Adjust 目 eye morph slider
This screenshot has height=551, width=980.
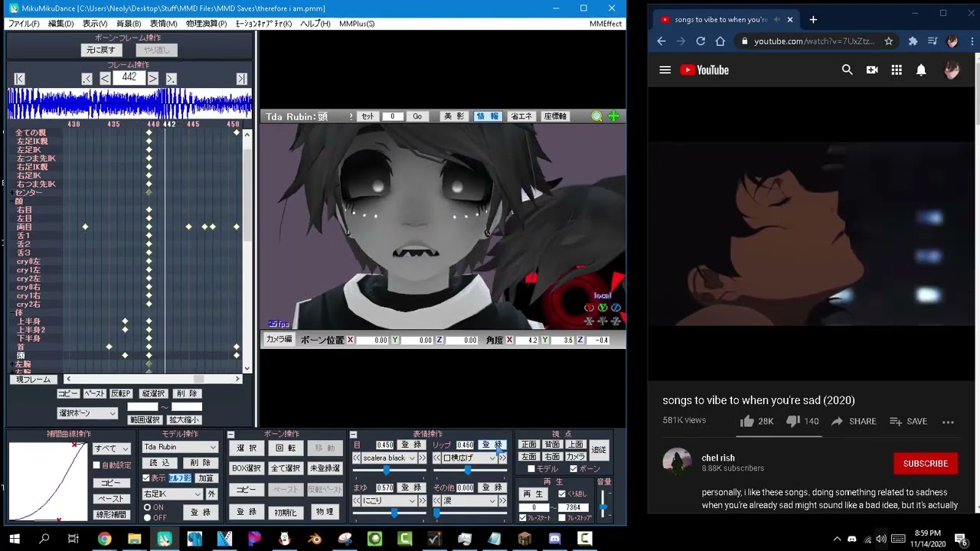click(x=388, y=469)
